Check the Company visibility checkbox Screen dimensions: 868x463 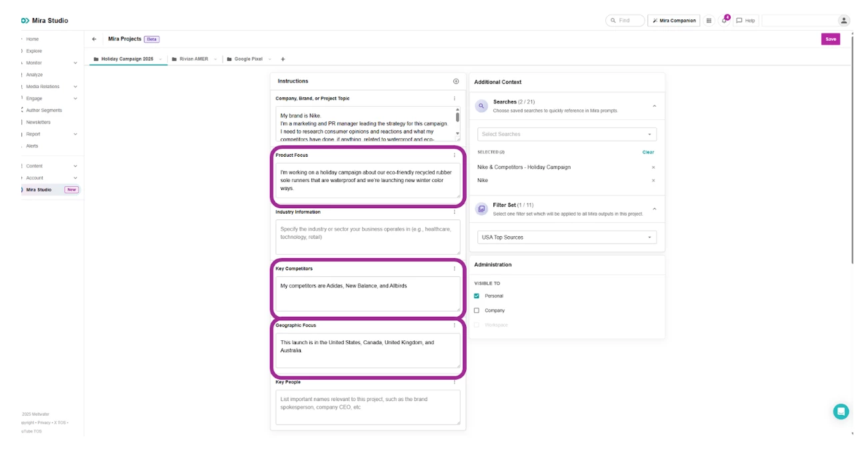pyautogui.click(x=477, y=310)
